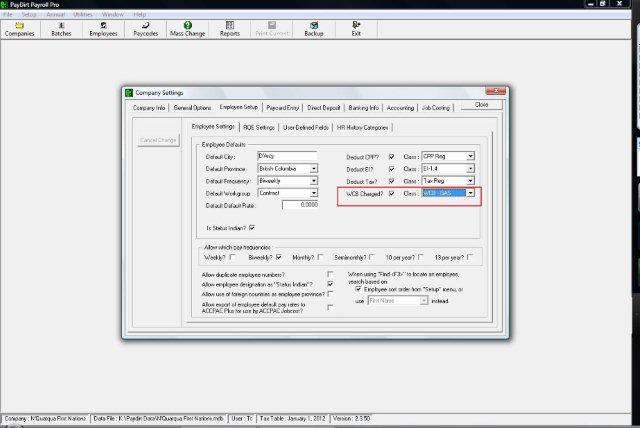Open the Paycodes toolbar icon
The height and width of the screenshot is (428, 640).
[145, 29]
